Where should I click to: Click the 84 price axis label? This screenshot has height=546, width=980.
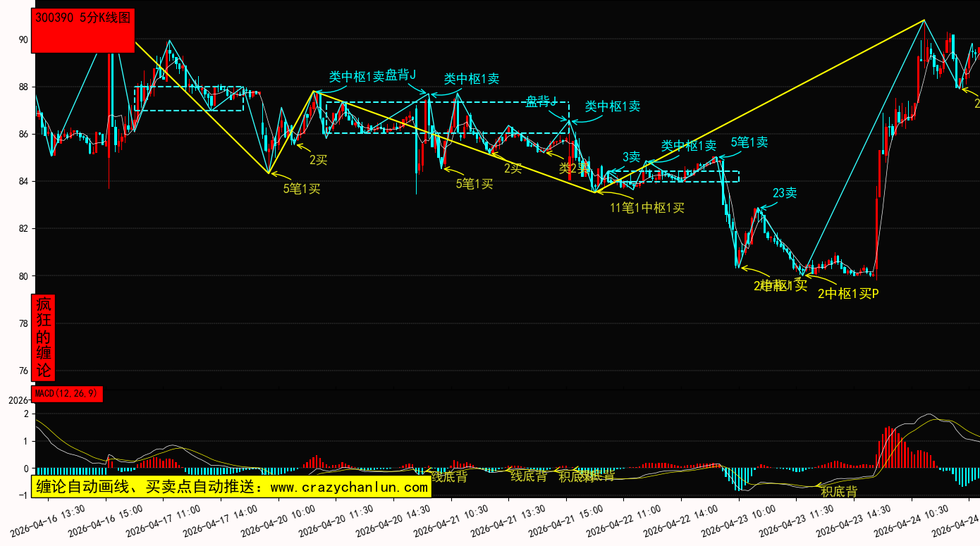point(23,182)
